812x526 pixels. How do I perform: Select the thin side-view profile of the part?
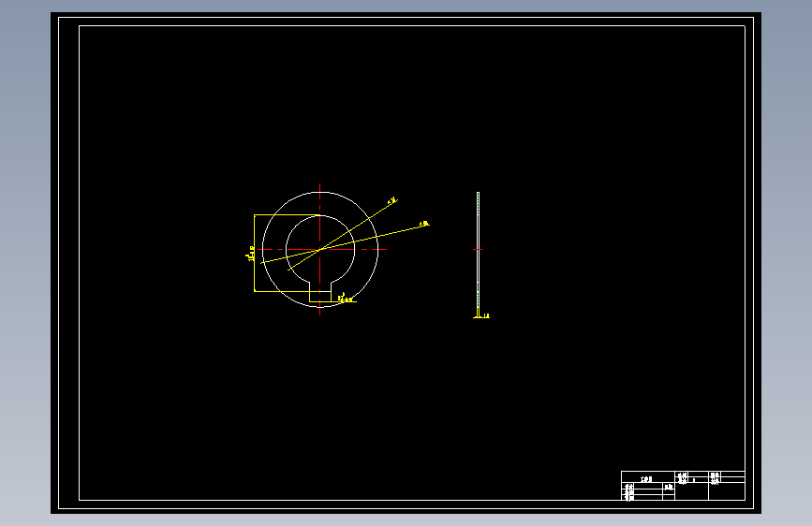[478, 249]
